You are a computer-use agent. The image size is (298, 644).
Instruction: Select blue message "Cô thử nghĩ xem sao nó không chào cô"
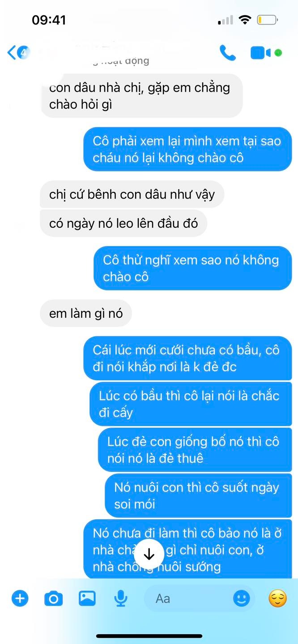coord(192,268)
